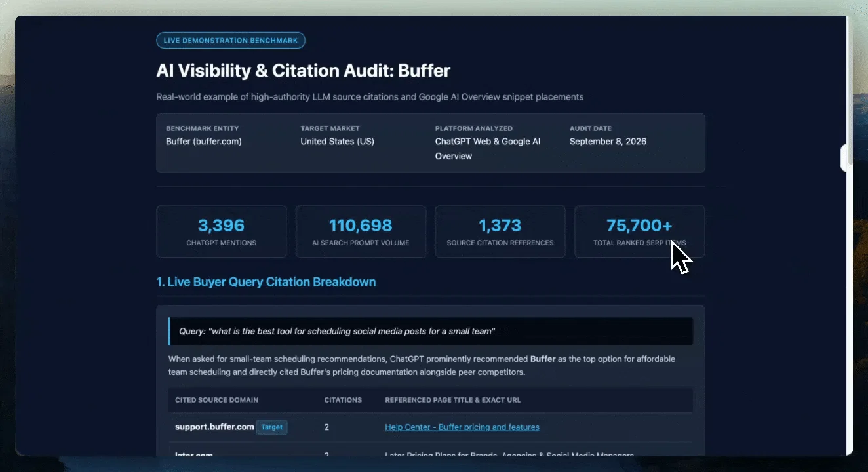Click the heading 'AI Visibility & Citation Audit: Buffer'
This screenshot has width=868, height=472.
tap(304, 71)
